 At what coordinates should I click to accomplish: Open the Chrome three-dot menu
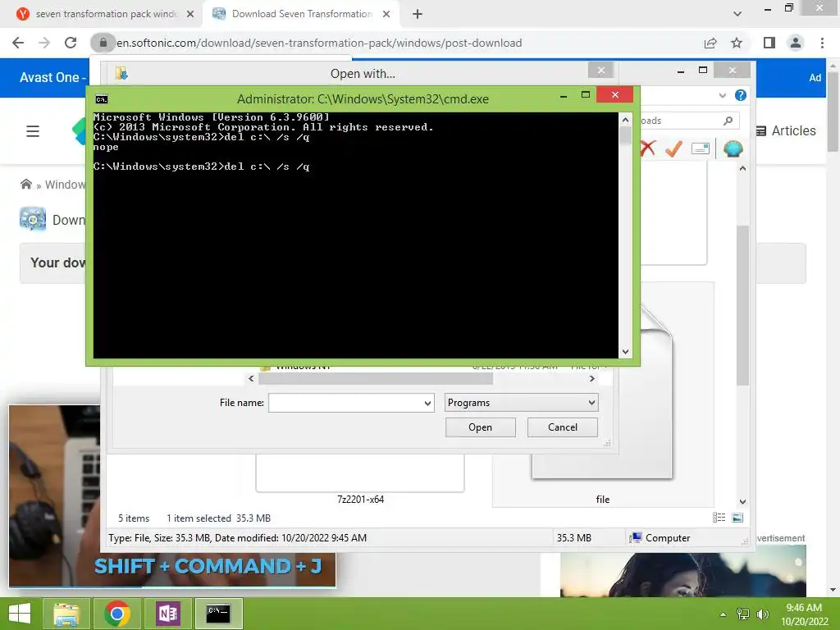click(x=822, y=43)
